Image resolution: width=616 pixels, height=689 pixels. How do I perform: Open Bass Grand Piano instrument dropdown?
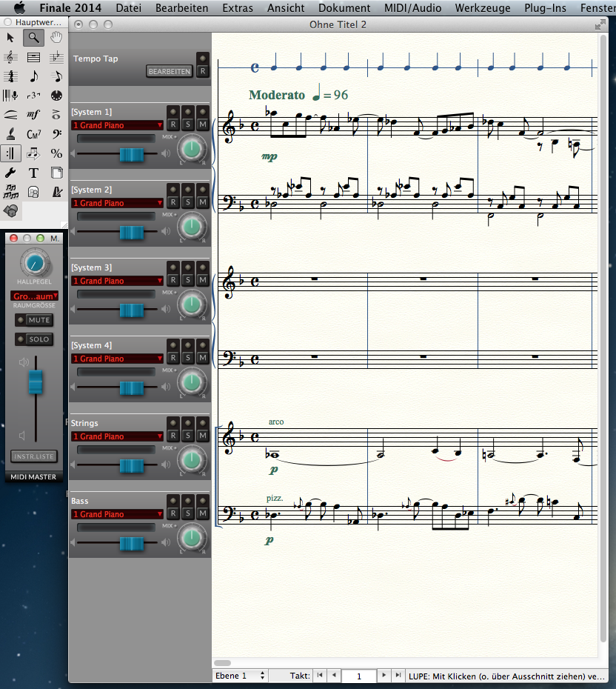click(x=117, y=514)
